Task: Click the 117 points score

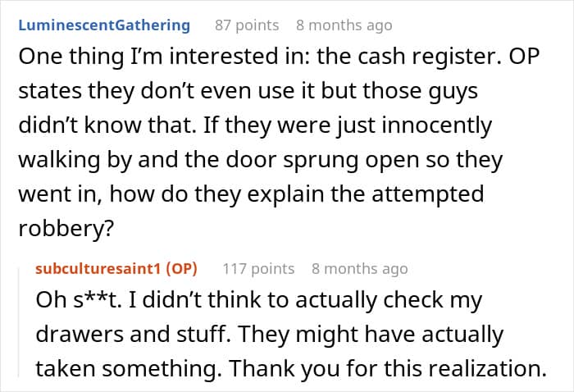Action: pos(258,269)
